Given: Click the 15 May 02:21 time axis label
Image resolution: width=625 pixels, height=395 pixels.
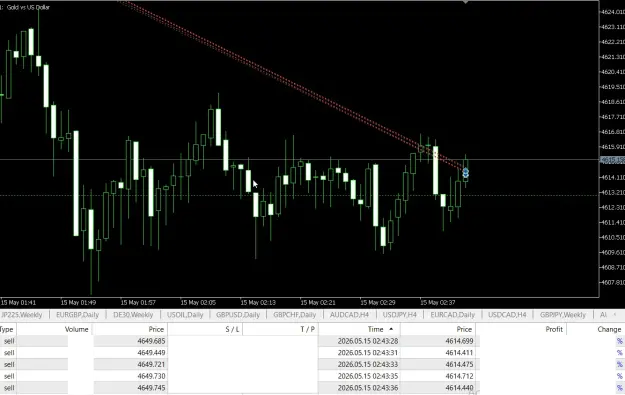Looking at the screenshot, I should tap(318, 303).
